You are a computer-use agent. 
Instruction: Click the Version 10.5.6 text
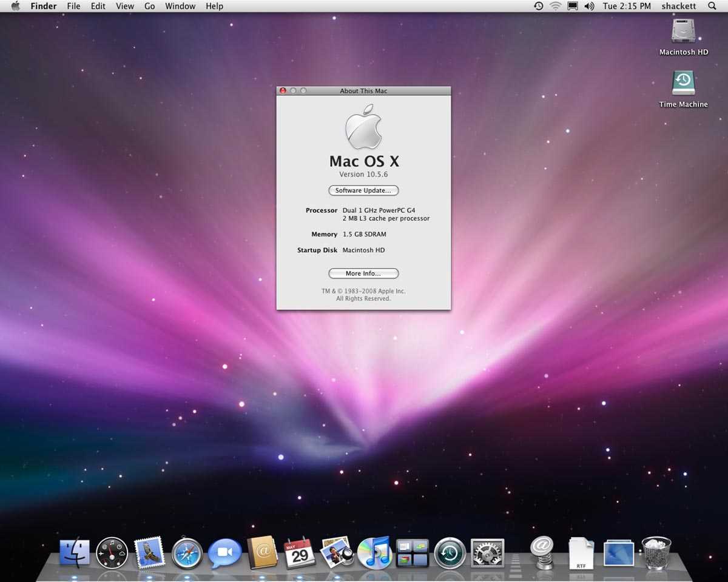coord(363,175)
